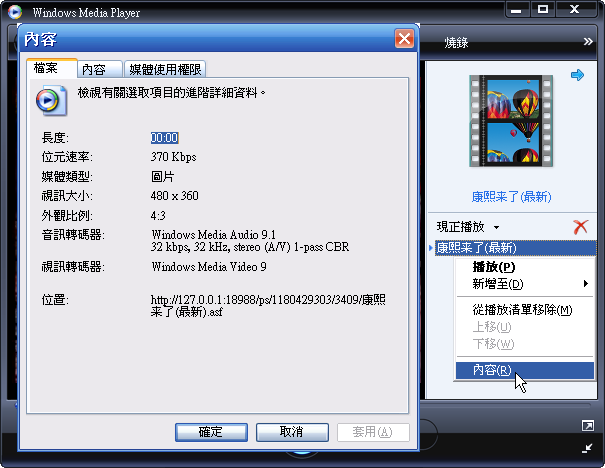Expand 新增至(D) submenu
Viewport: 605px width, 468px height.
pos(524,284)
